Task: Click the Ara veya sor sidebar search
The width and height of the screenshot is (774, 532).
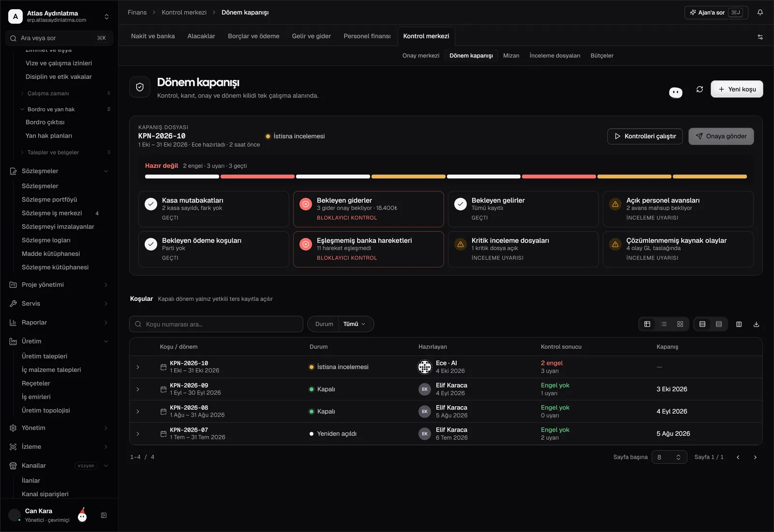Action: (59, 38)
